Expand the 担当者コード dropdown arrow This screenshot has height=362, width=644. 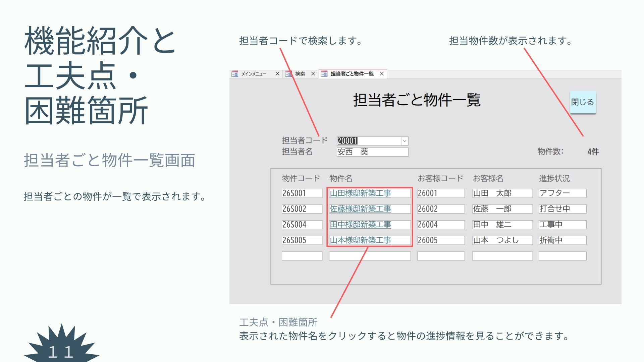tap(405, 141)
